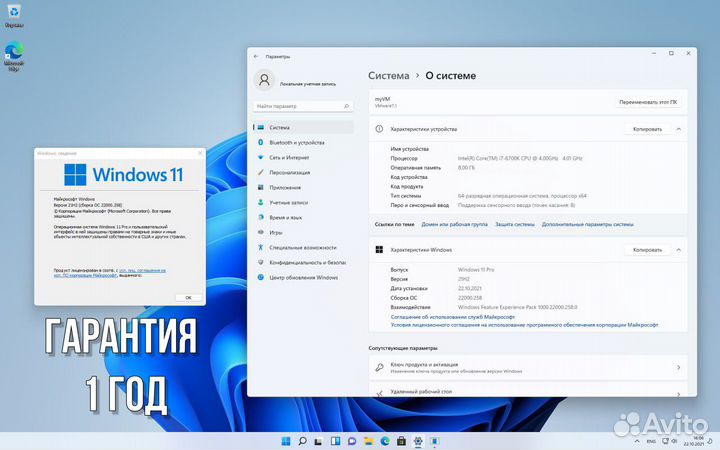
Task: Open the Microsoft Edge desktop shortcut
Action: 14,56
